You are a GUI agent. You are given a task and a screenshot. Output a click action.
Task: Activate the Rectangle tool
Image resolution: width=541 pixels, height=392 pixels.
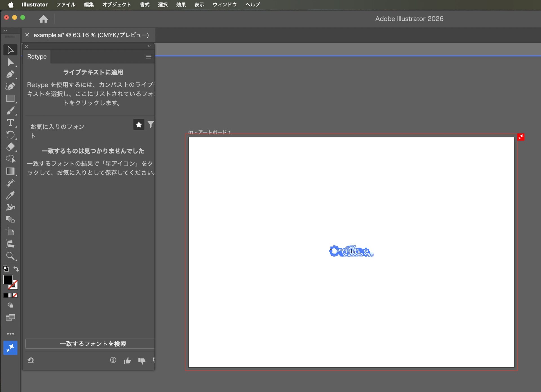10,98
